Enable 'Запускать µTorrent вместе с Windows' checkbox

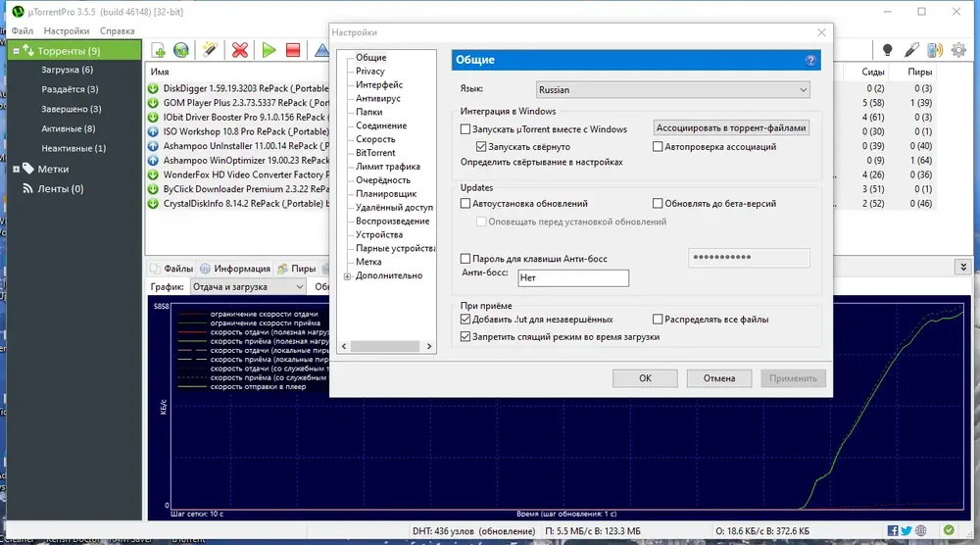pyautogui.click(x=465, y=129)
